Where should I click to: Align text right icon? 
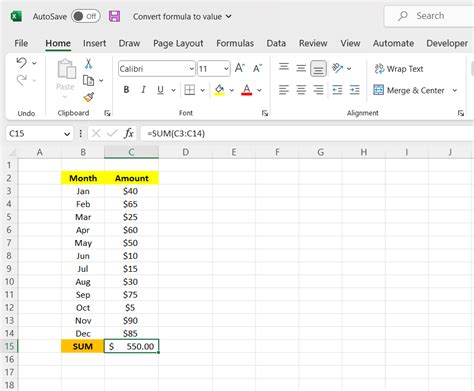[318, 90]
